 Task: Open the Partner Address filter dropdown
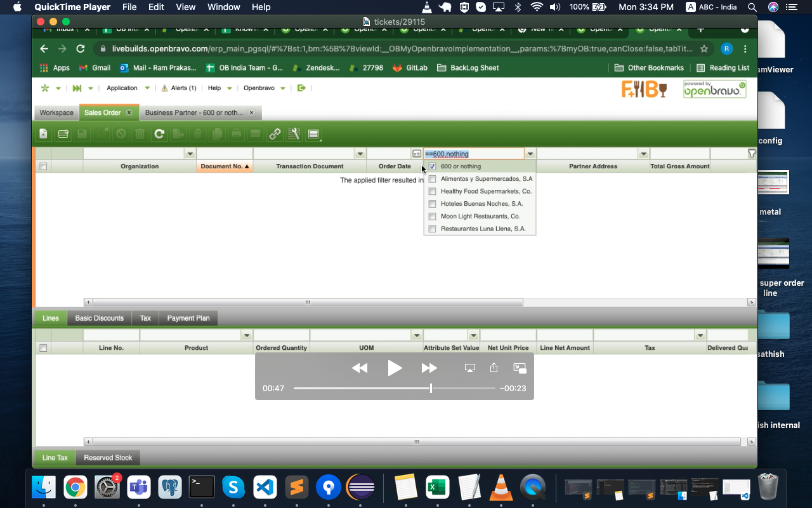tap(643, 154)
